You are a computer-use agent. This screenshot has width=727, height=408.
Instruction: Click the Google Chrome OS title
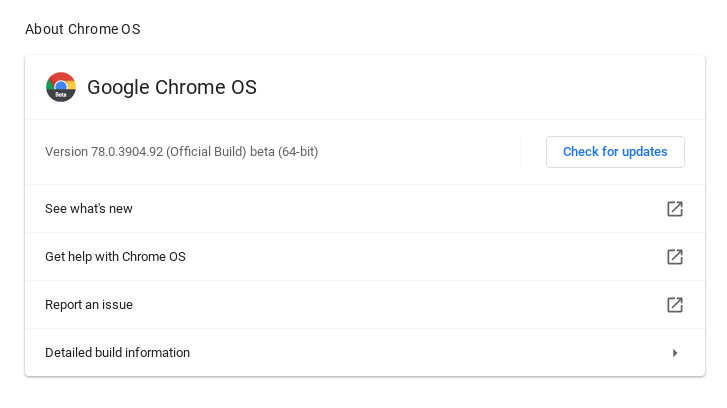click(x=172, y=87)
